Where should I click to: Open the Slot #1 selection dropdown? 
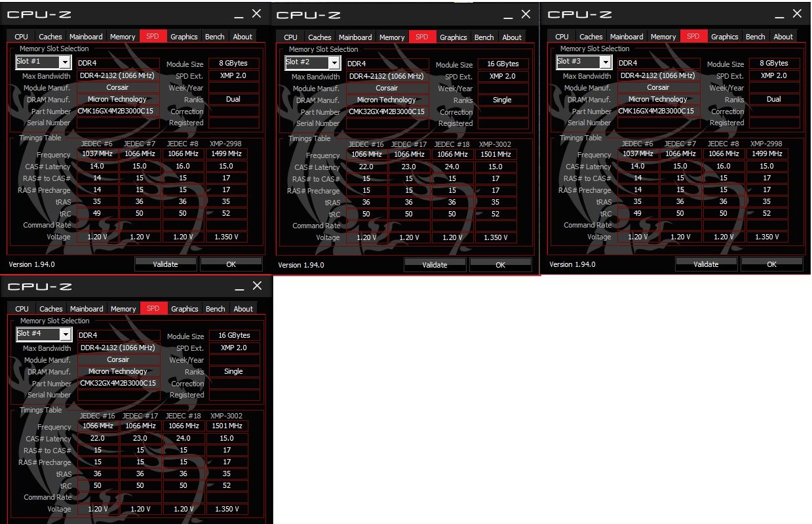coord(43,62)
